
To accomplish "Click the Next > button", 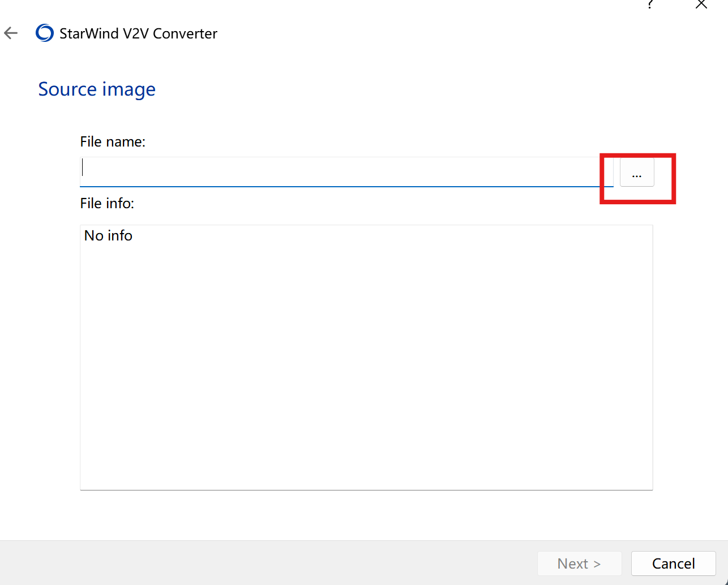I will tap(579, 564).
